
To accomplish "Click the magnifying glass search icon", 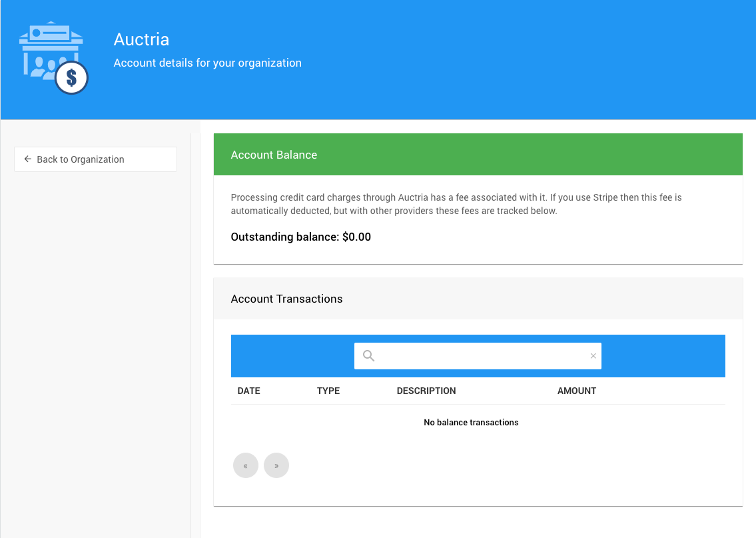I will pyautogui.click(x=368, y=356).
